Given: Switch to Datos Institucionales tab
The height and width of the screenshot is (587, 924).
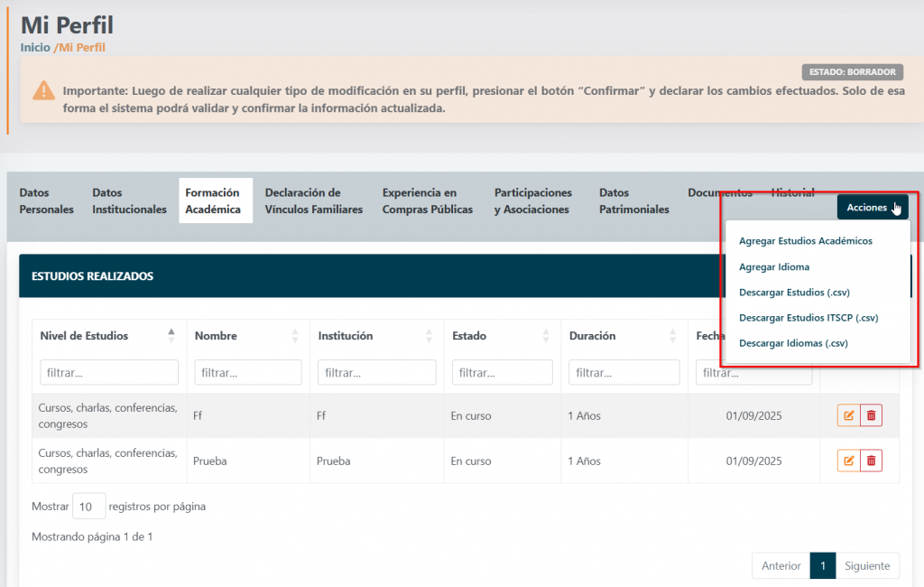Looking at the screenshot, I should 129,200.
